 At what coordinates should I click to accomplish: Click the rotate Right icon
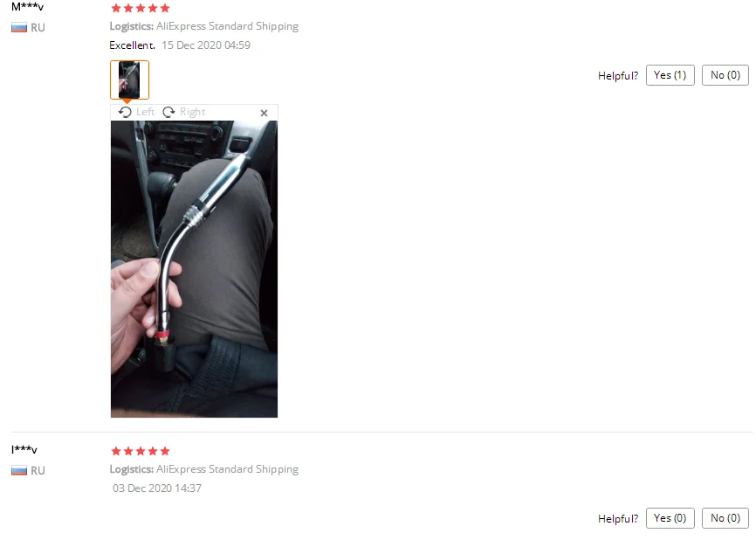[168, 113]
